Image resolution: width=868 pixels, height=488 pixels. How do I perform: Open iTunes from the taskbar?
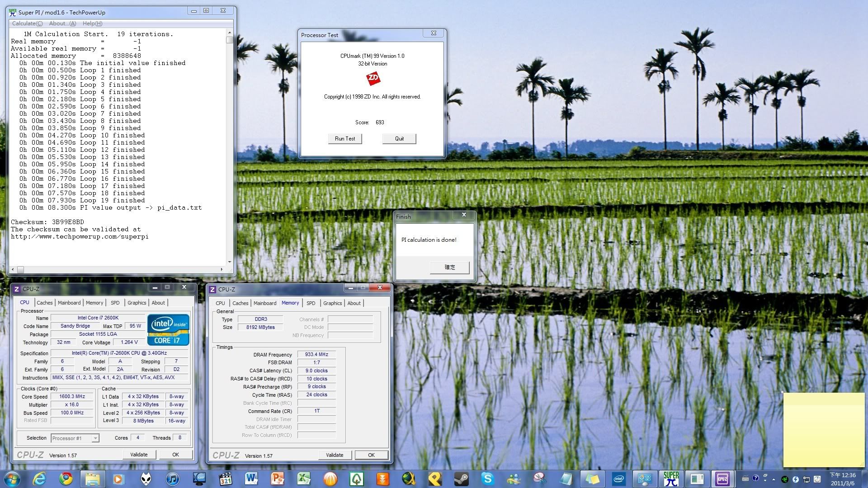click(x=172, y=479)
